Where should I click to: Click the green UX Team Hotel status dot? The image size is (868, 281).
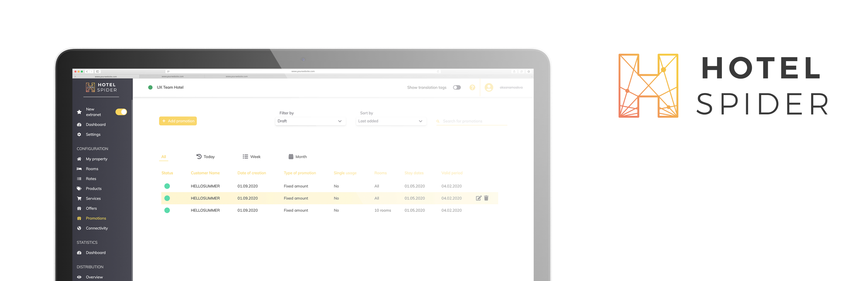coord(150,87)
